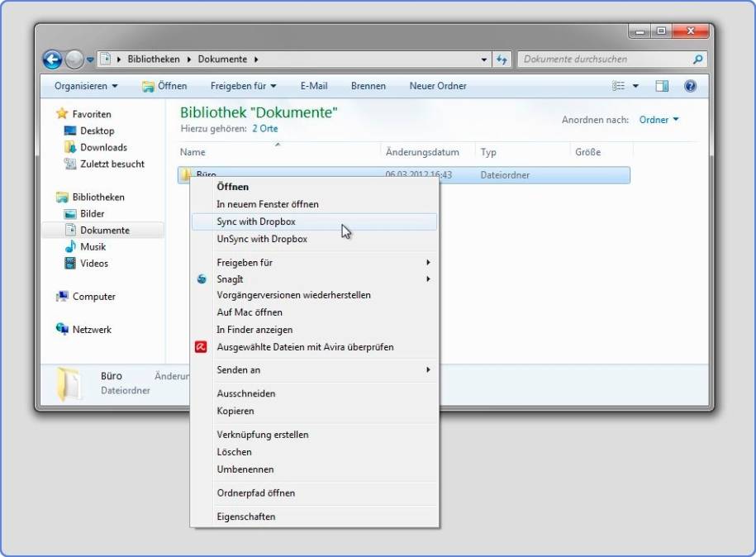
Task: Click the Avira red icon menu entry
Action: [201, 347]
